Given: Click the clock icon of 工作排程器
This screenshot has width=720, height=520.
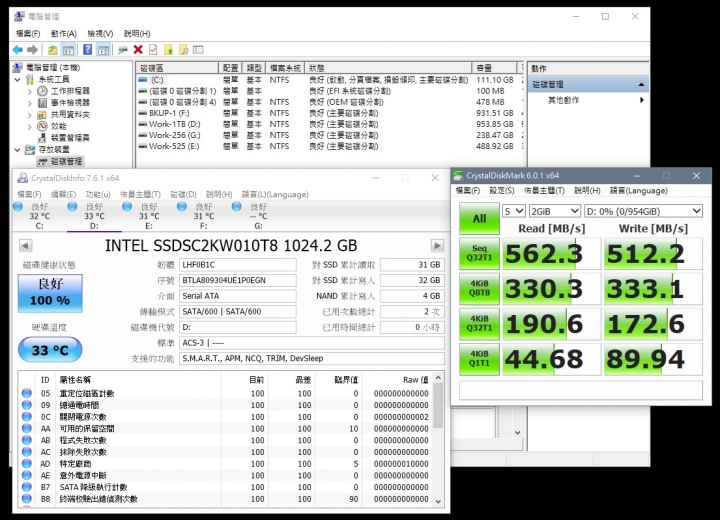Looking at the screenshot, I should pos(42,91).
